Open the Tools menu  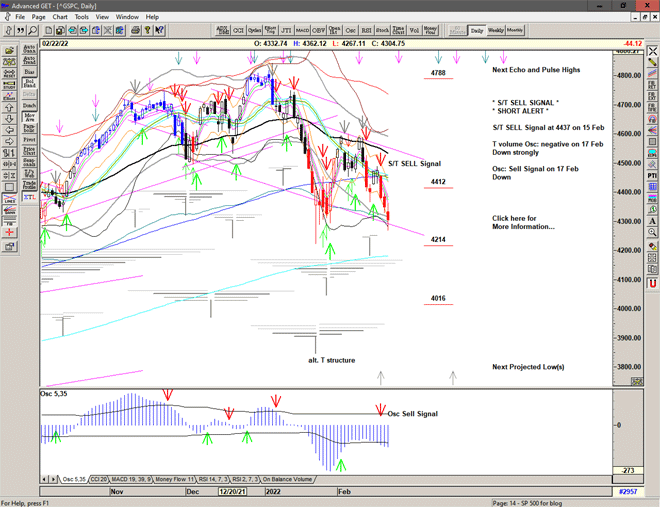coord(82,17)
